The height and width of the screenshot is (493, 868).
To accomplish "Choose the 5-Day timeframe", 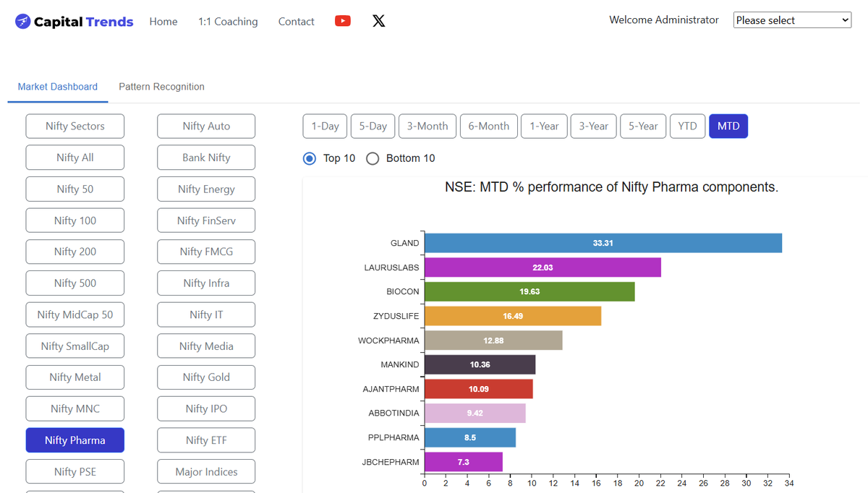I will click(x=373, y=126).
